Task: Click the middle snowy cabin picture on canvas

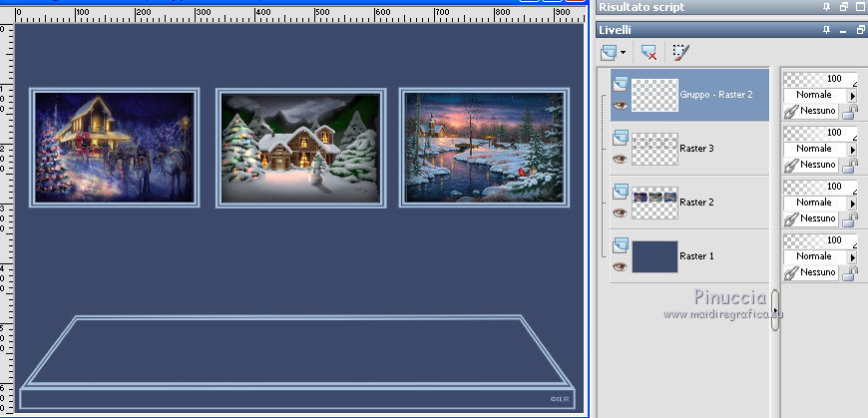Action: point(300,148)
